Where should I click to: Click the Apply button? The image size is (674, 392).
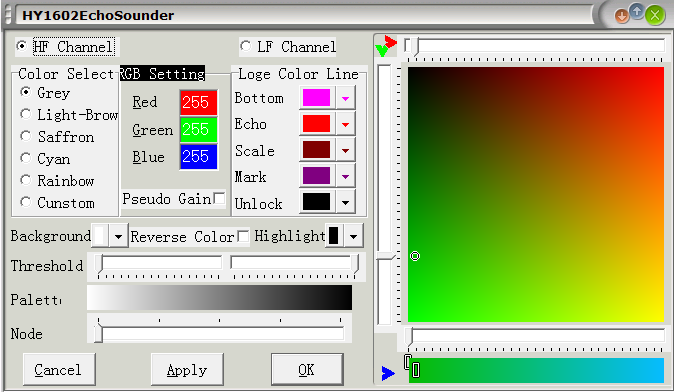pos(187,370)
